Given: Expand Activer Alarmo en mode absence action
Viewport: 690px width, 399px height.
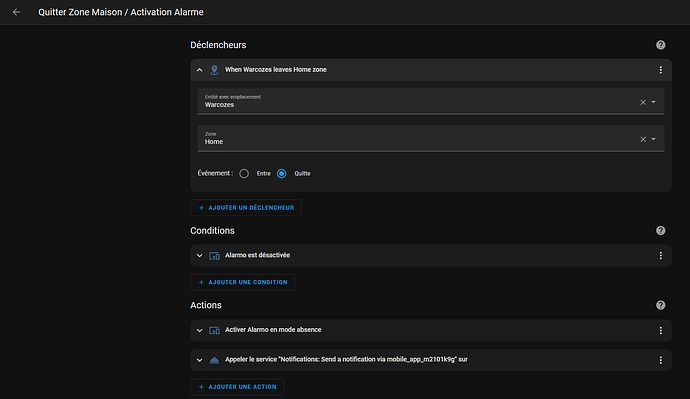Looking at the screenshot, I should pos(199,330).
